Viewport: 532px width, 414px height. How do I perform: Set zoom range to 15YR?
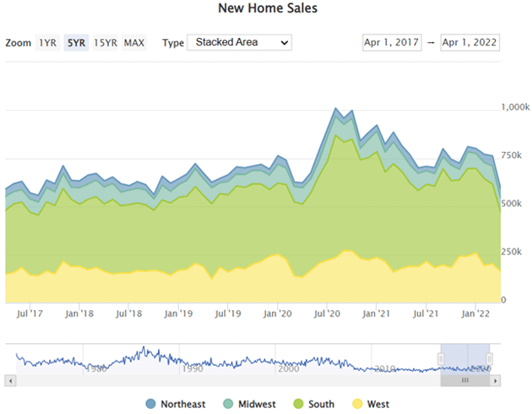105,42
